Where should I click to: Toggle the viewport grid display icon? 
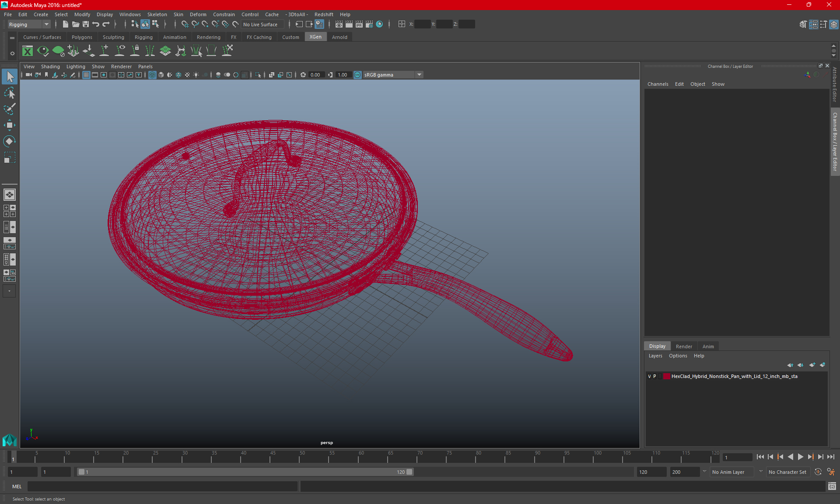tap(86, 75)
